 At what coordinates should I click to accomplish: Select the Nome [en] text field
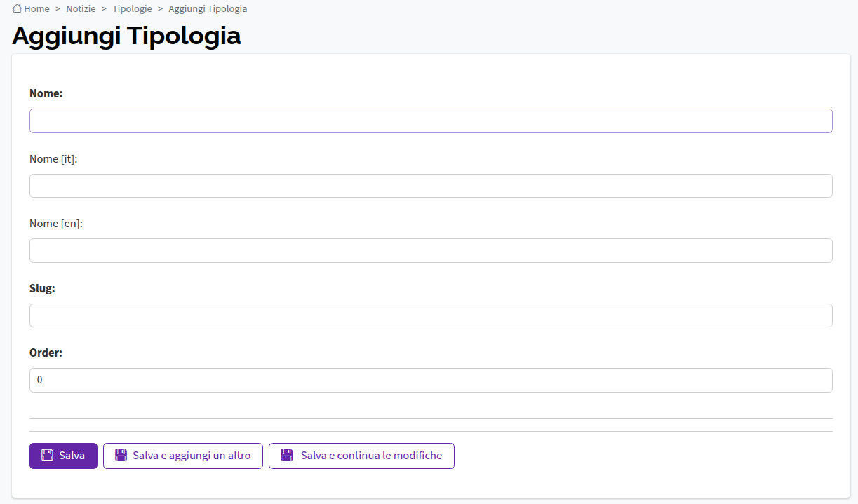coord(431,250)
